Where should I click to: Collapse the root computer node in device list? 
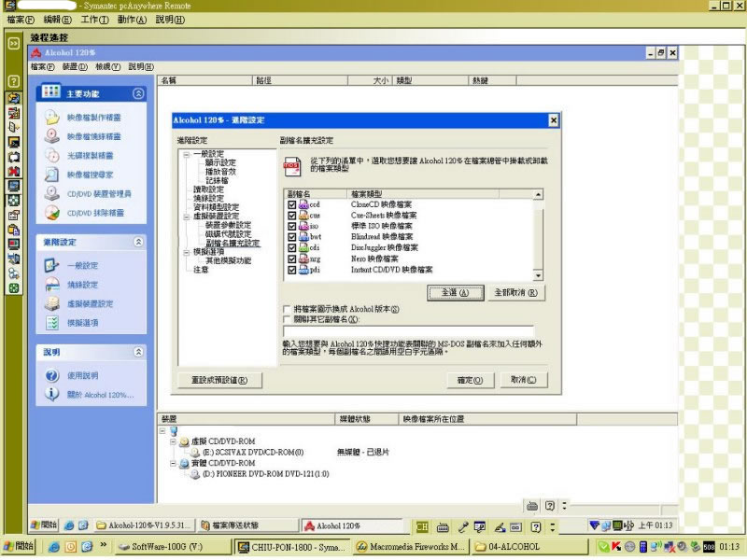coord(162,431)
